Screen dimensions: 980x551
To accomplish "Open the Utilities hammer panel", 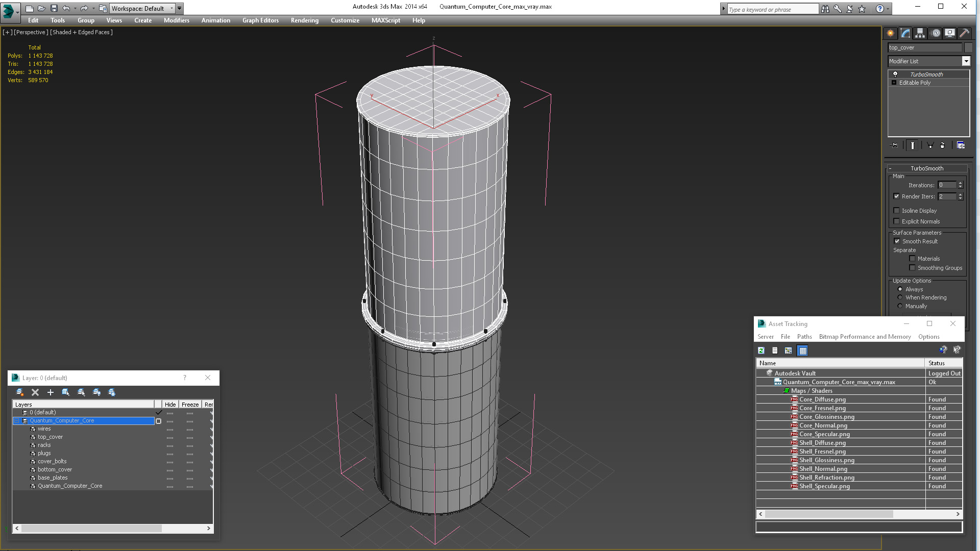I will [964, 33].
